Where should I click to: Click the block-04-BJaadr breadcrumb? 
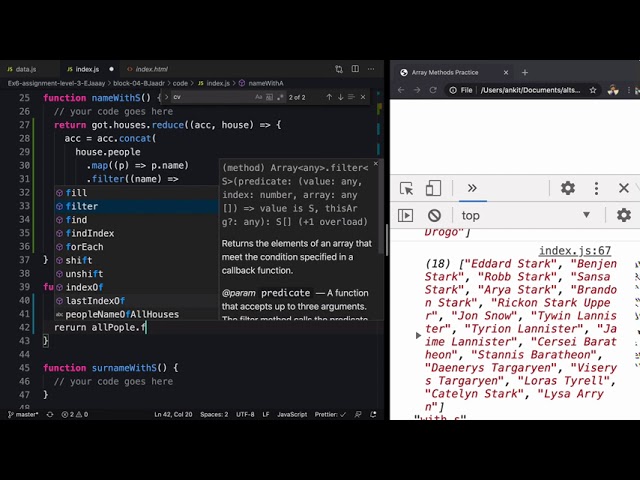[139, 83]
